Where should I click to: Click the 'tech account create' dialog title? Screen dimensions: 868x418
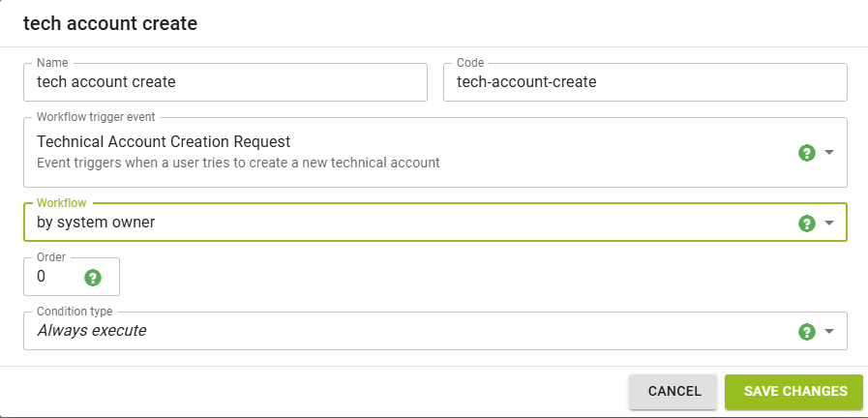(x=110, y=24)
